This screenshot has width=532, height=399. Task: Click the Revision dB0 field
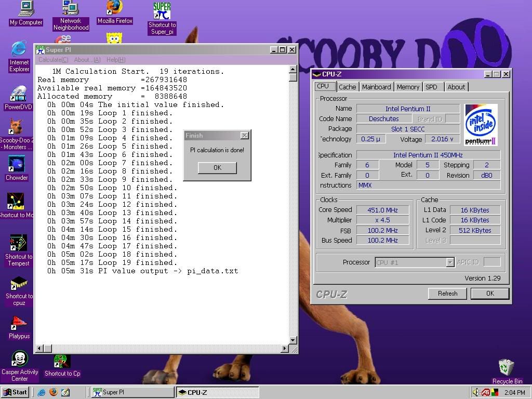coord(486,176)
